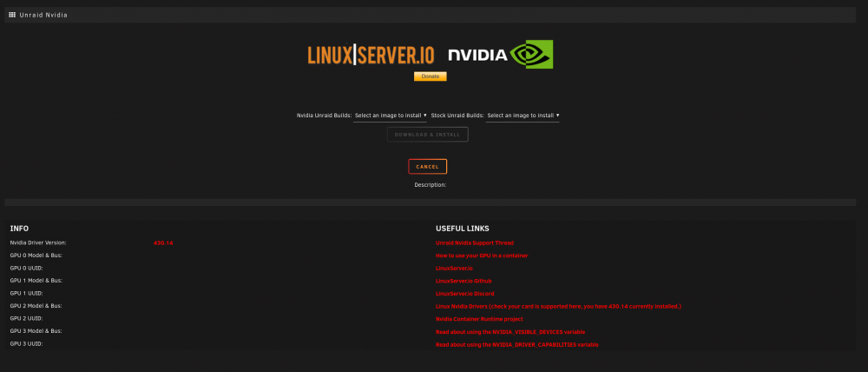Read about the NVIDIA_DRIVER_CAPABILITIES variable
Screen dimensions: 868x372
click(517, 344)
